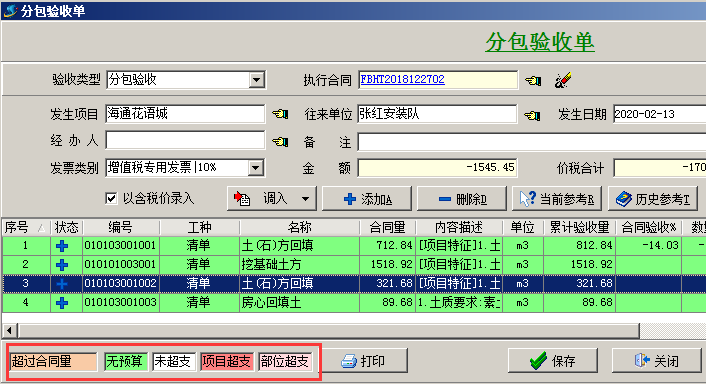
Task: Select the 房心回填土 name cell
Action: [x=299, y=303]
